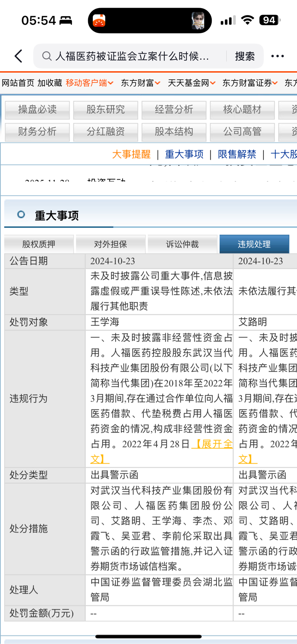Open the 股东研究 section

coord(106,110)
